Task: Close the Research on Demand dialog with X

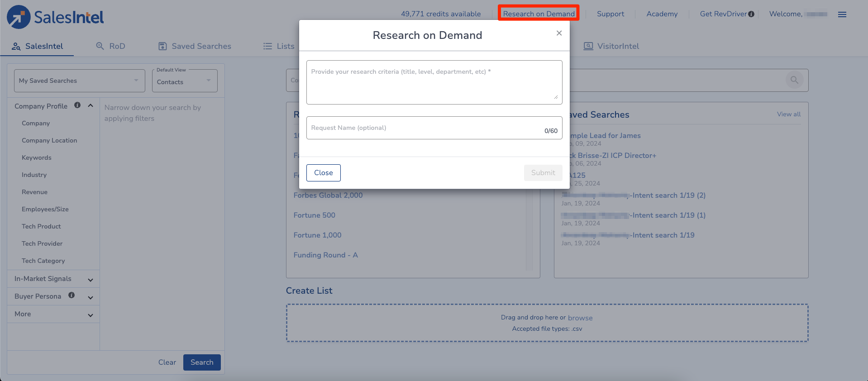Action: 559,33
